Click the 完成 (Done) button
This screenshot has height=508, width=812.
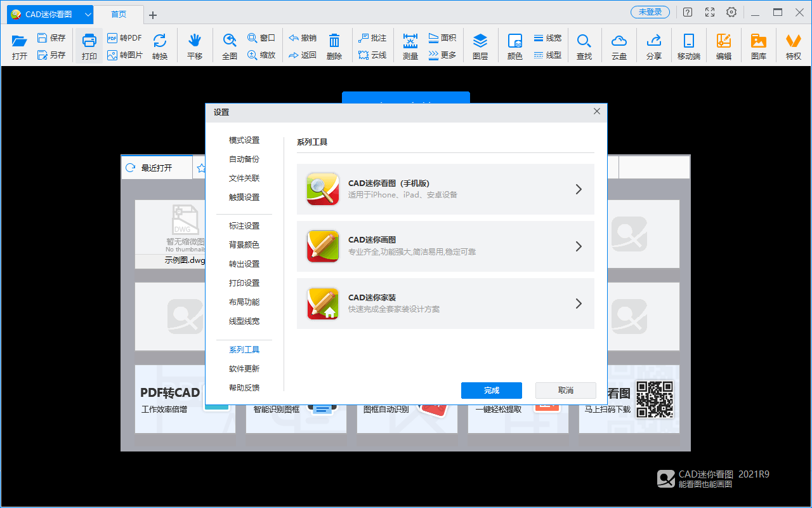click(492, 391)
